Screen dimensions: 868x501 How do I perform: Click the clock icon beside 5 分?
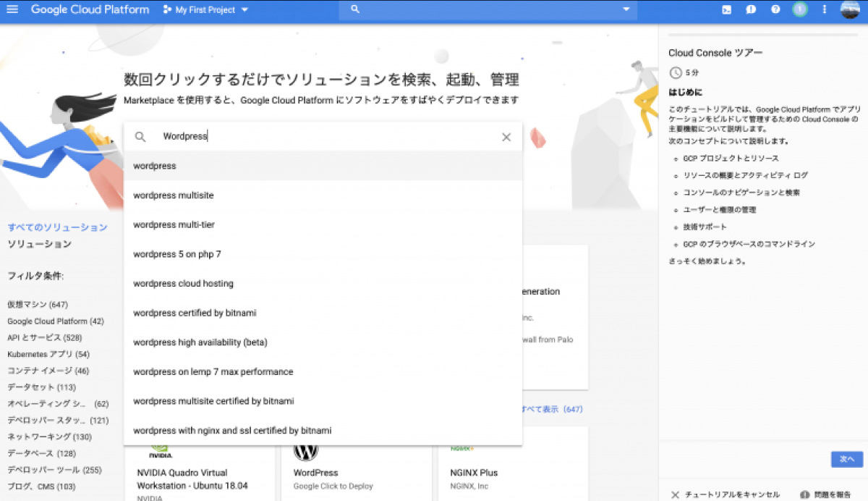click(676, 72)
